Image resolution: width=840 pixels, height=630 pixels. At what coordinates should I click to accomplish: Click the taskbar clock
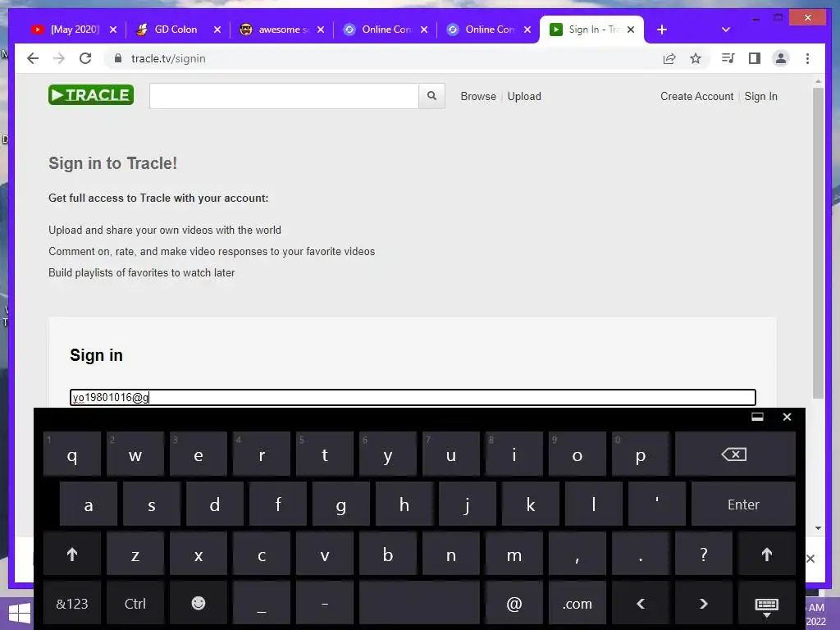pos(817,614)
